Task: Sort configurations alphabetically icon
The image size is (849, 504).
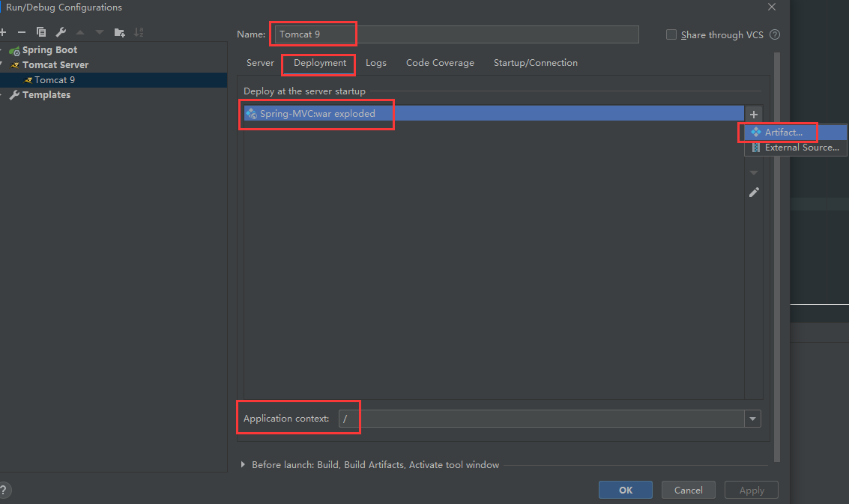Action: tap(139, 32)
